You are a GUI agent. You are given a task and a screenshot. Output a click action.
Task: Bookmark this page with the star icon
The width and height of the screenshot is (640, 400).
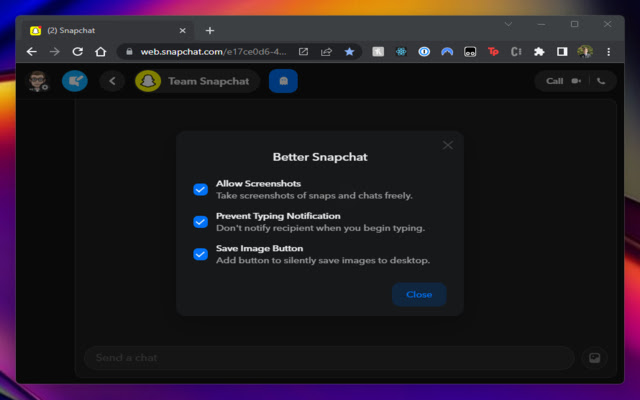(349, 51)
